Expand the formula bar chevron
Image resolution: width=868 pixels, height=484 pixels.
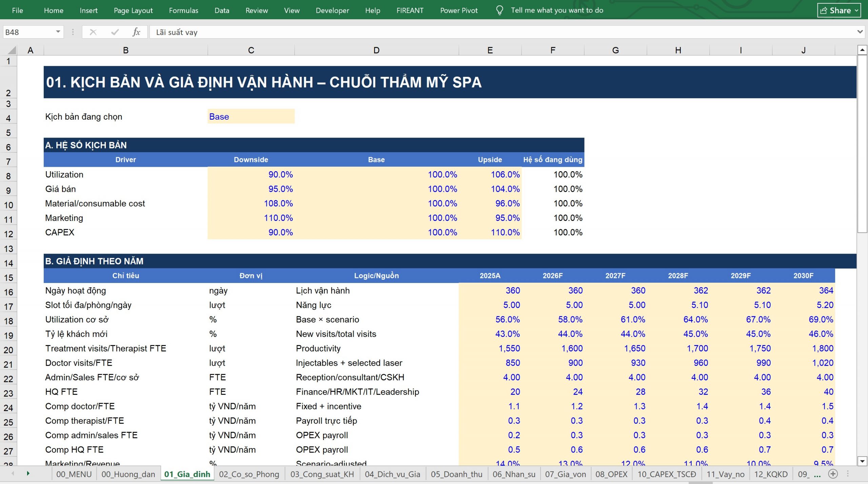coord(860,32)
